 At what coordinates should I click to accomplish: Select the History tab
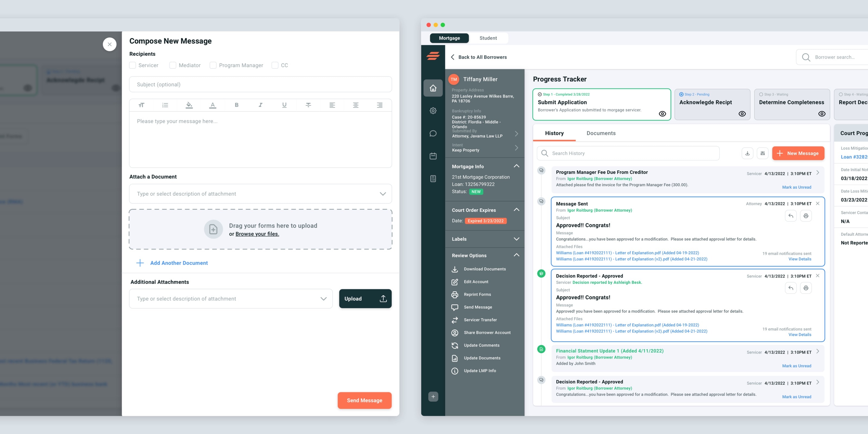pos(554,133)
